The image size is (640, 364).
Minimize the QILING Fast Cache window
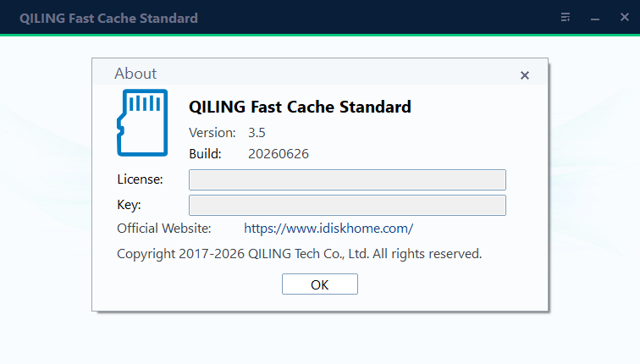(595, 19)
